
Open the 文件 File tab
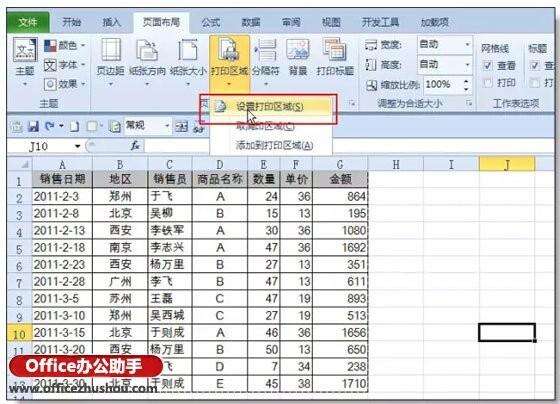(28, 23)
